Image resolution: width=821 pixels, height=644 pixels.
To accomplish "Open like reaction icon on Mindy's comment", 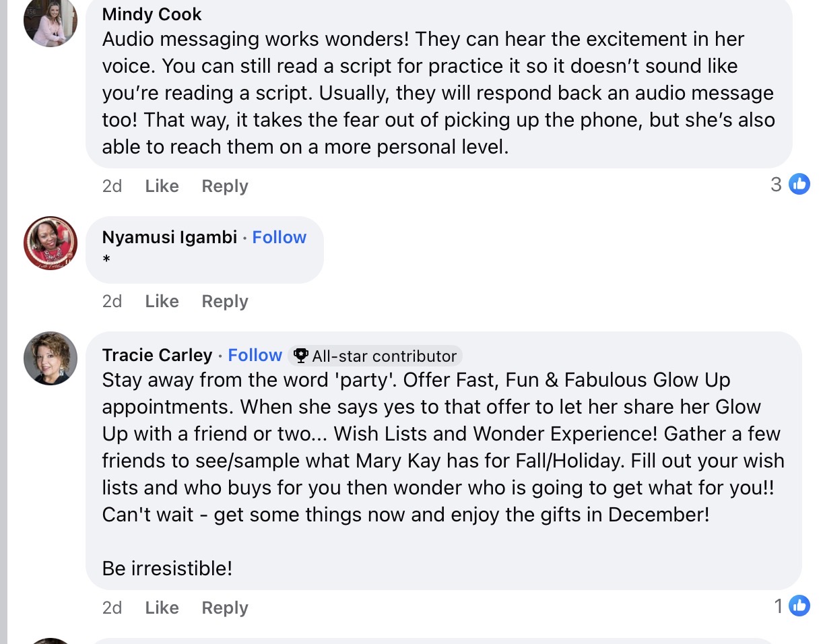I will pyautogui.click(x=799, y=184).
